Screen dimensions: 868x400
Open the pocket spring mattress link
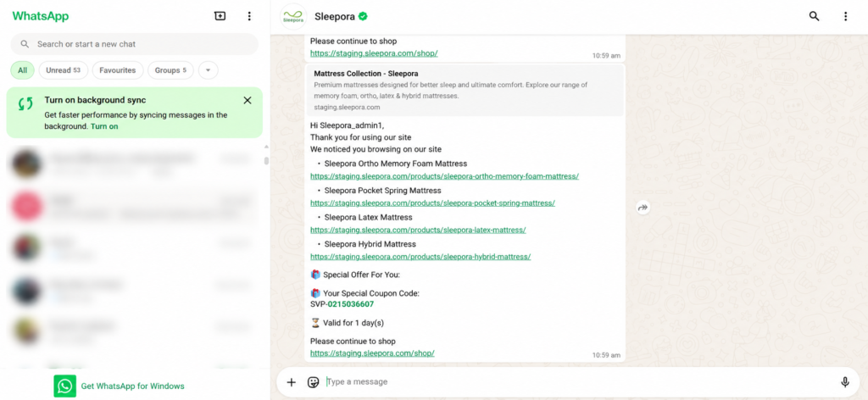pos(432,203)
